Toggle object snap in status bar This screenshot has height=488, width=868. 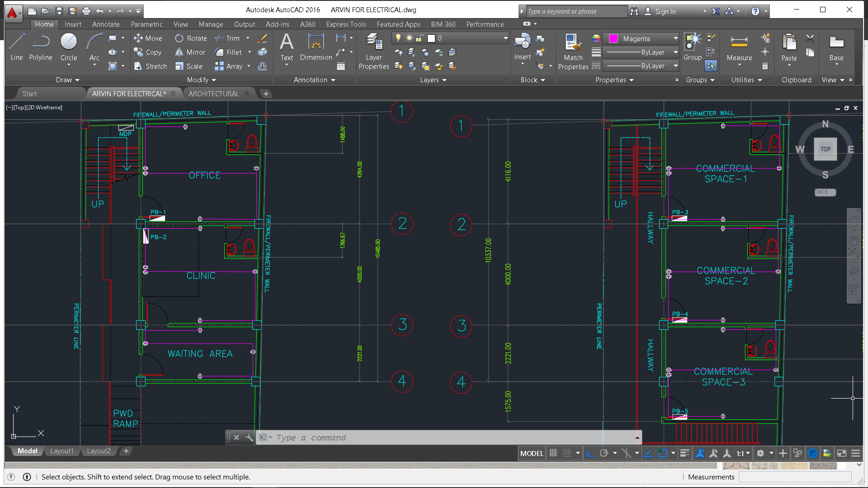[x=663, y=453]
